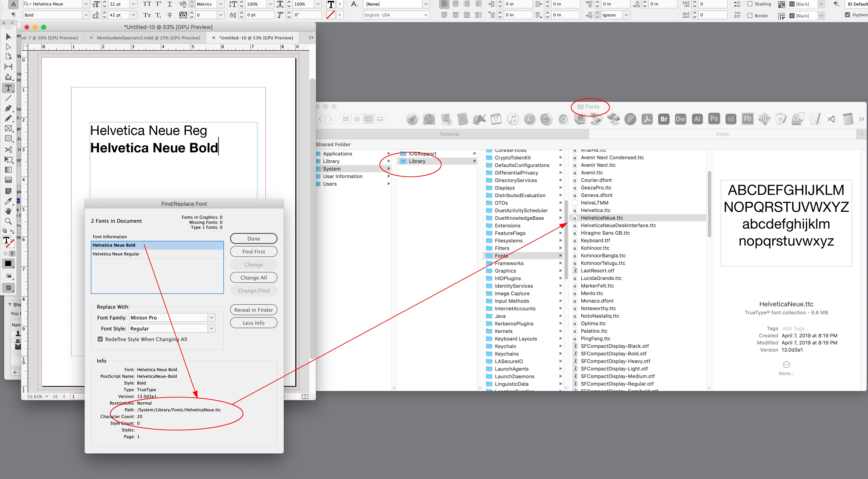Click the Reveal in Finder button

click(253, 310)
